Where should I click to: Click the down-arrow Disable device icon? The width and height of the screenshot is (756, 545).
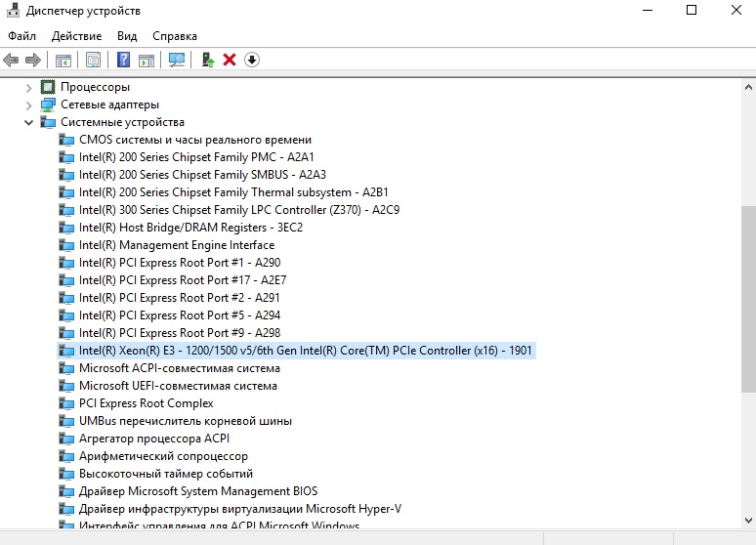251,60
